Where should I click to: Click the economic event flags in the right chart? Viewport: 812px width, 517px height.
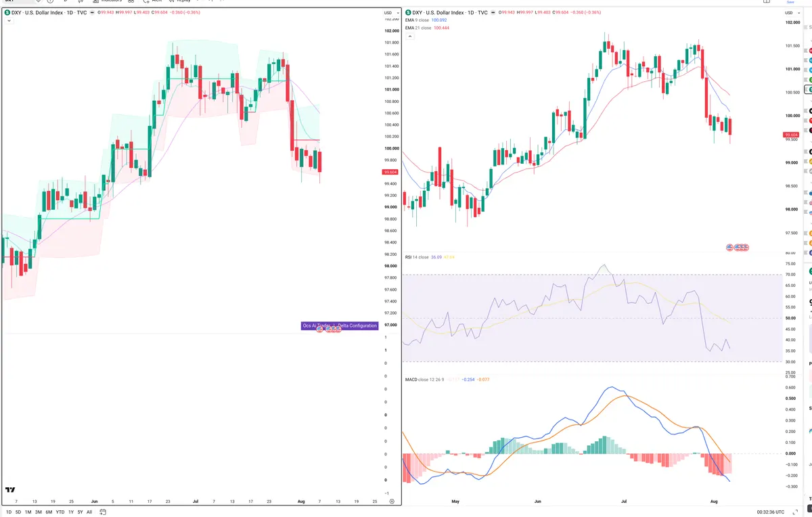coord(738,248)
